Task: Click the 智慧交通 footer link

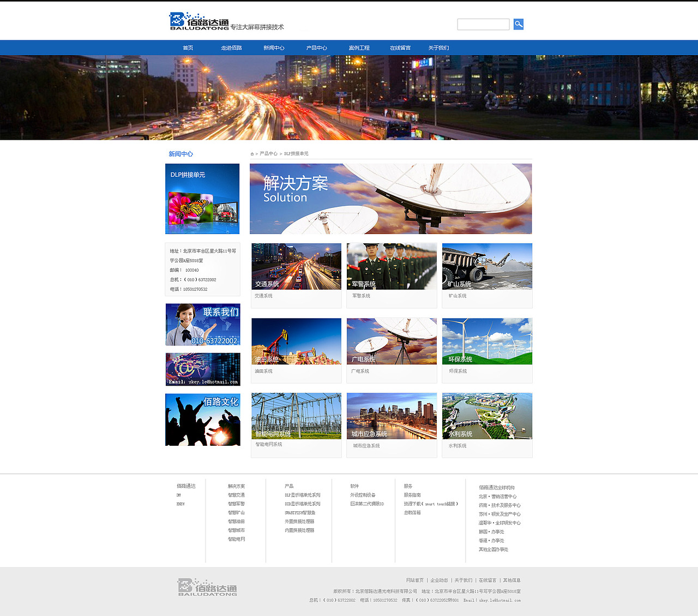Action: pyautogui.click(x=236, y=495)
